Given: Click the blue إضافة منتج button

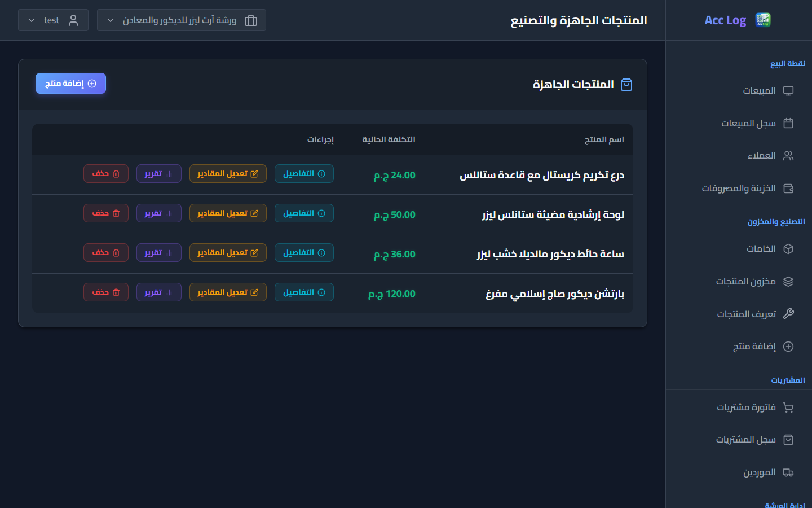Looking at the screenshot, I should coord(70,84).
